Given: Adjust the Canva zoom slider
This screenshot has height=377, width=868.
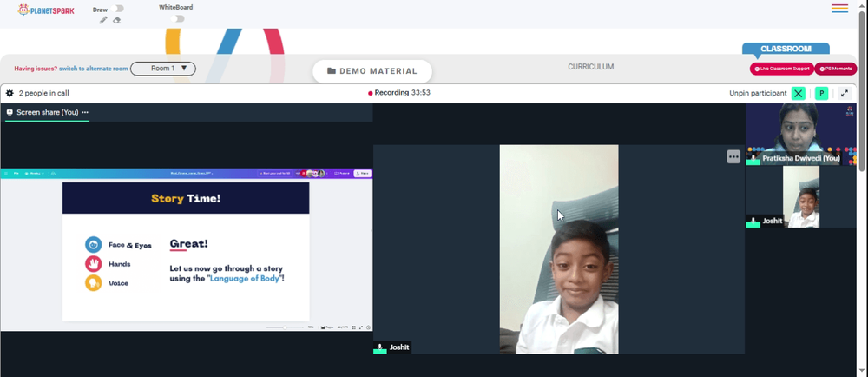Looking at the screenshot, I should [285, 327].
